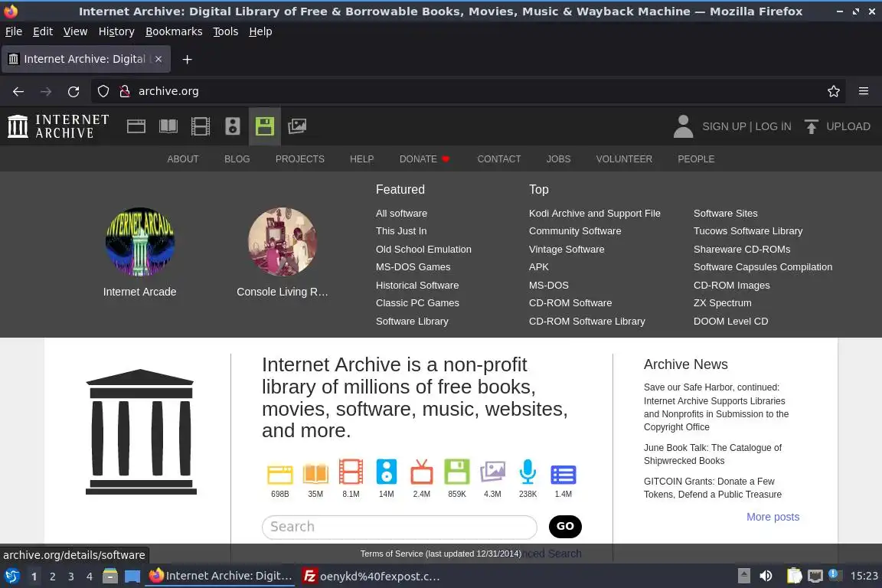Open MS-DOS Games link
This screenshot has height=588, width=882.
click(413, 266)
